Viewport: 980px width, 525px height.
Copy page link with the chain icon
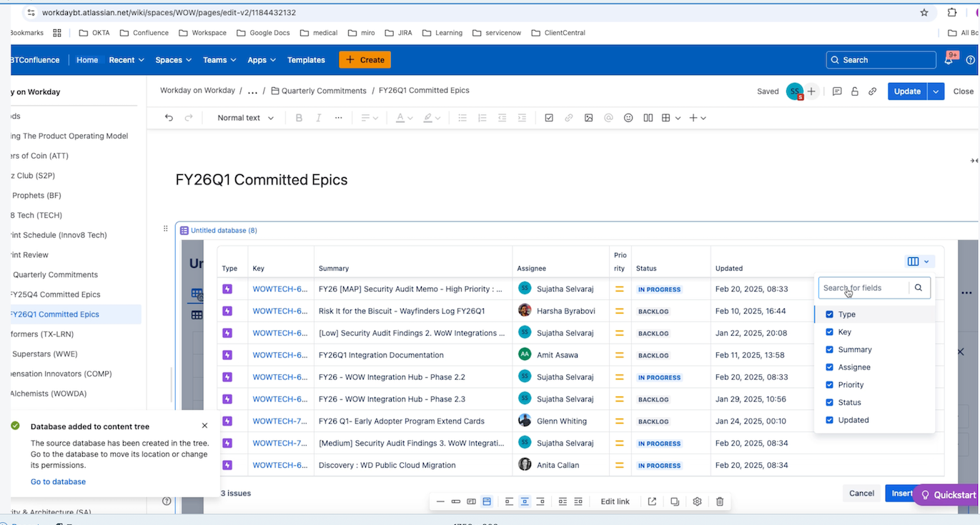(873, 91)
